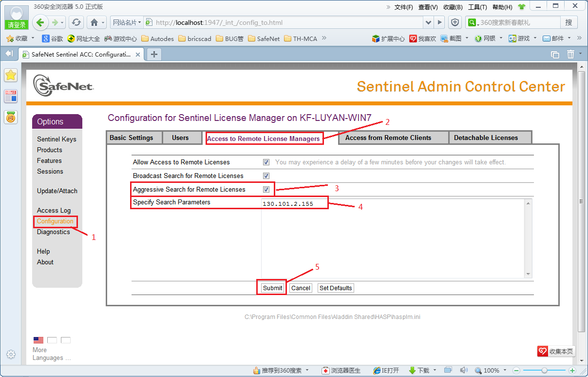Select the US English flag language
The height and width of the screenshot is (377, 588).
click(38, 340)
